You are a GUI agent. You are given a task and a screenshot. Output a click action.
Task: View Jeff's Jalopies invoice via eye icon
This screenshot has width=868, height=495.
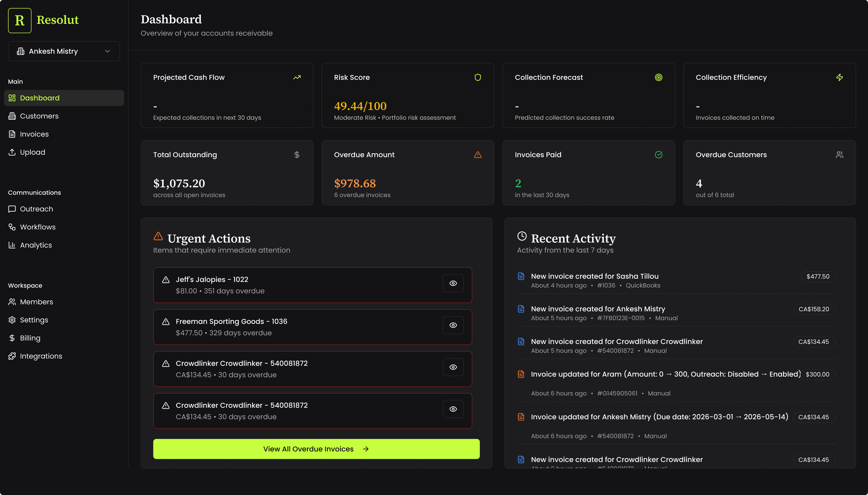(x=453, y=283)
